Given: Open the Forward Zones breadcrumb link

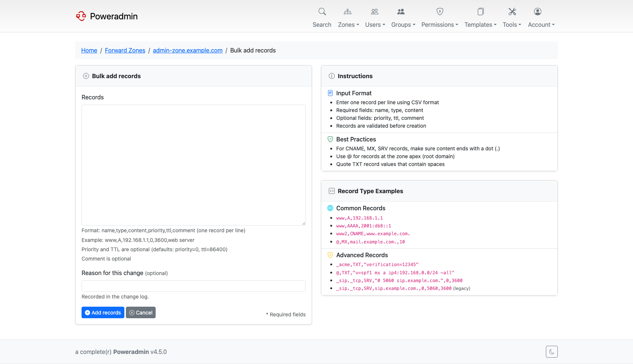Looking at the screenshot, I should [125, 50].
